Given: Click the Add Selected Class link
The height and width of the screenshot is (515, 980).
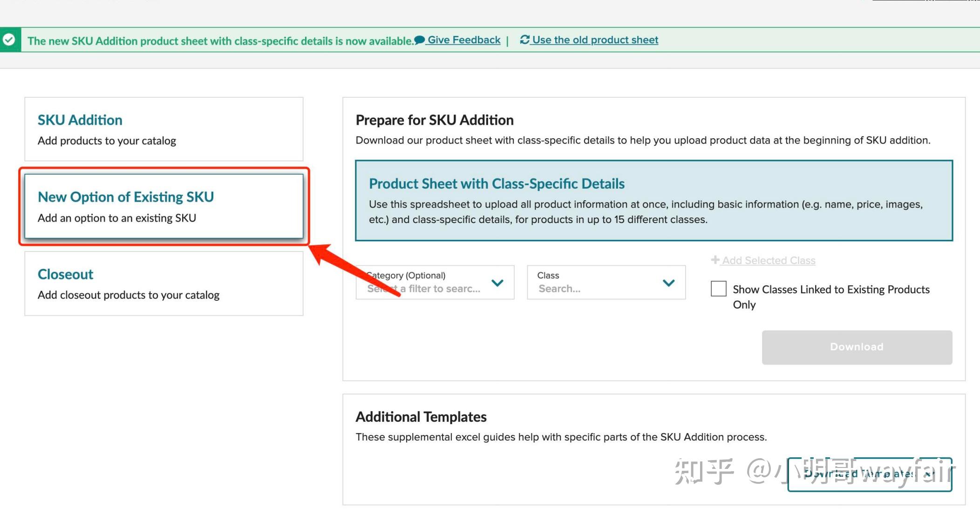Looking at the screenshot, I should pyautogui.click(x=769, y=261).
